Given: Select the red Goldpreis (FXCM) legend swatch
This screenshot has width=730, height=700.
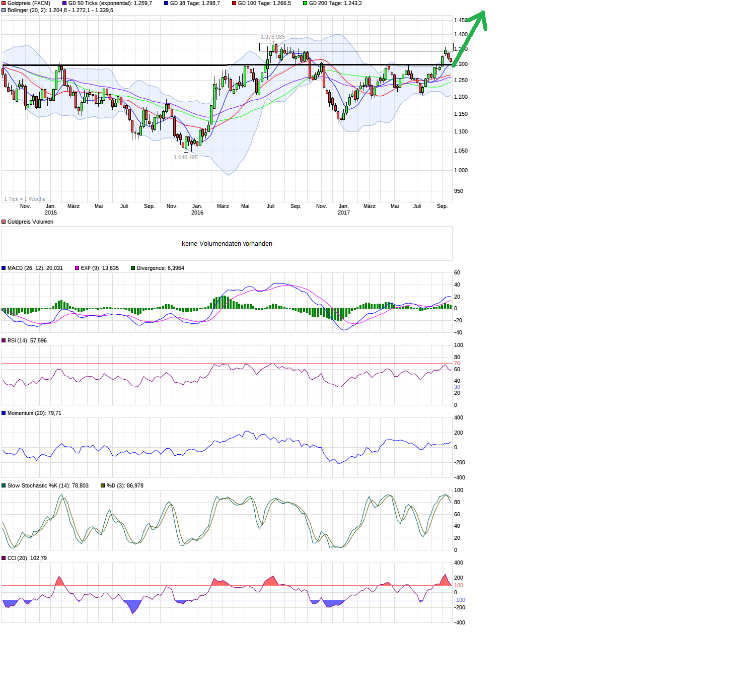Looking at the screenshot, I should click(x=4, y=3).
